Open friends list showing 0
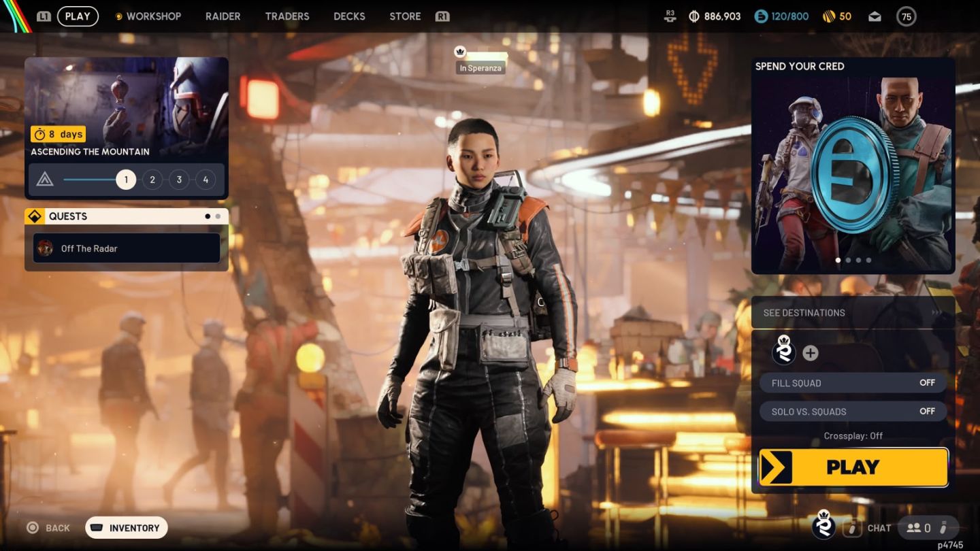This screenshot has width=980, height=551. [928, 528]
